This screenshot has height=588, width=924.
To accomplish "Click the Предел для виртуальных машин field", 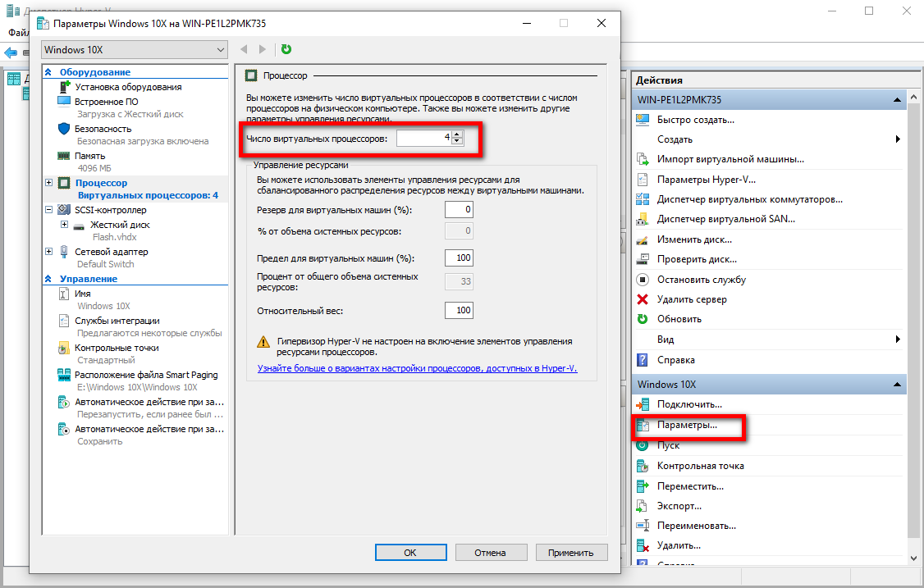I will point(459,258).
